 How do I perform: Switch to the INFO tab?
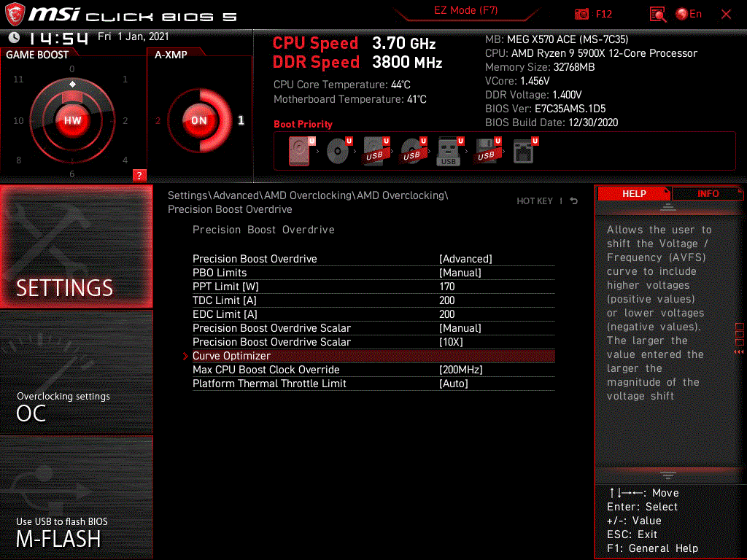point(707,193)
